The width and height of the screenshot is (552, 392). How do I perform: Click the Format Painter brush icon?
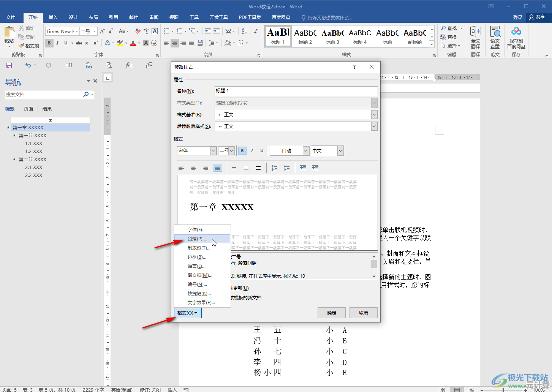(x=21, y=46)
